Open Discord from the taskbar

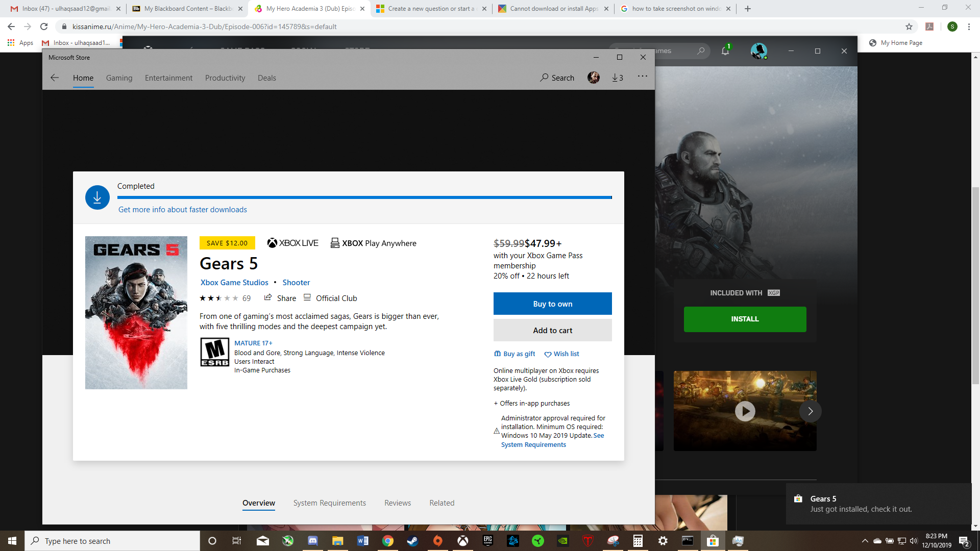(x=313, y=541)
